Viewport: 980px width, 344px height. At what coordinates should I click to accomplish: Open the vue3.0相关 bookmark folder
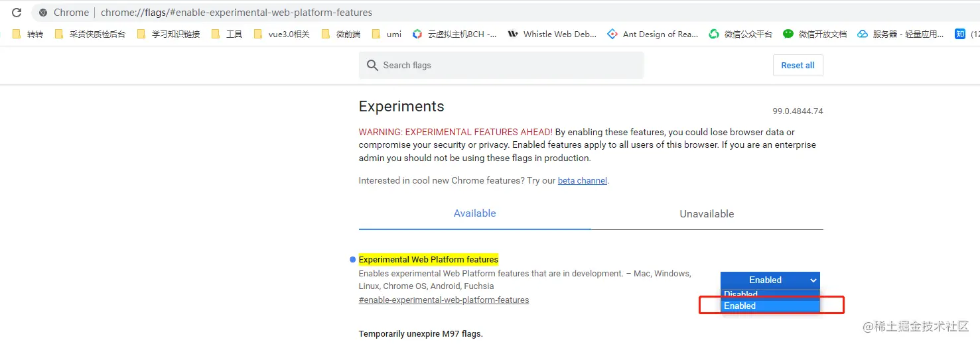pos(282,34)
